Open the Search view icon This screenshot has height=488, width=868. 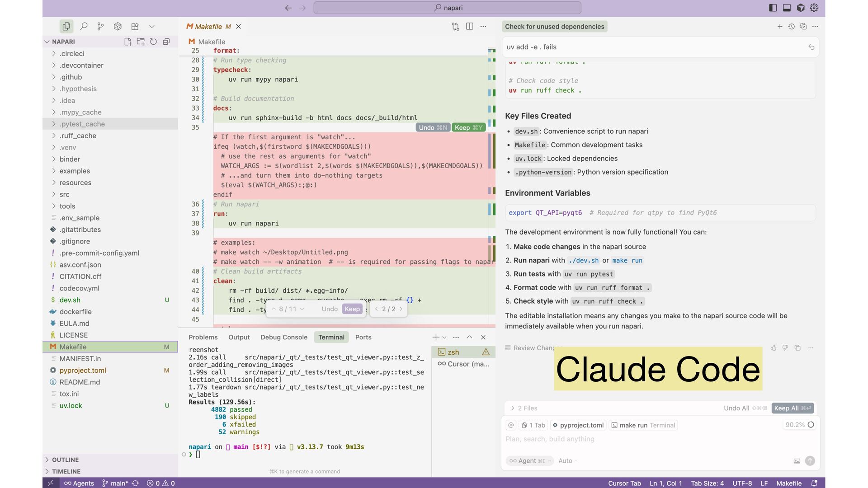pos(84,27)
